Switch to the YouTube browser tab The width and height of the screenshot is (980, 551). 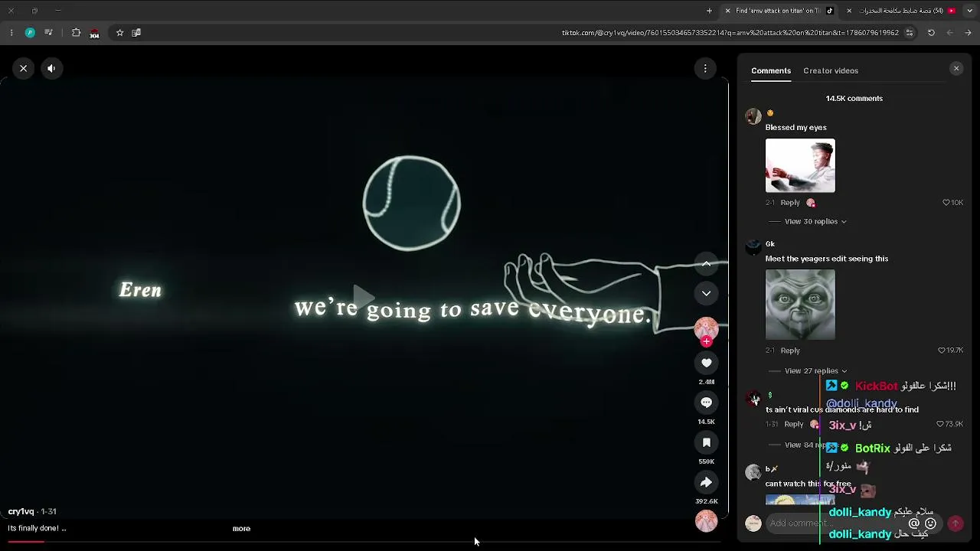(x=901, y=11)
